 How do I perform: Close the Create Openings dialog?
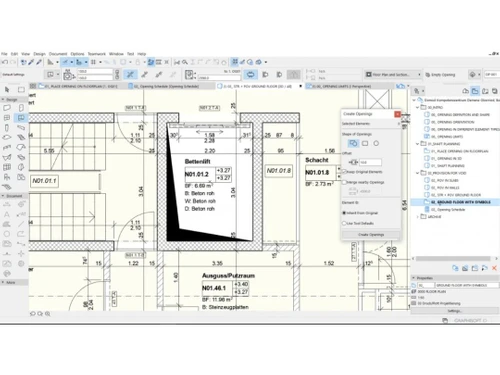tap(397, 114)
